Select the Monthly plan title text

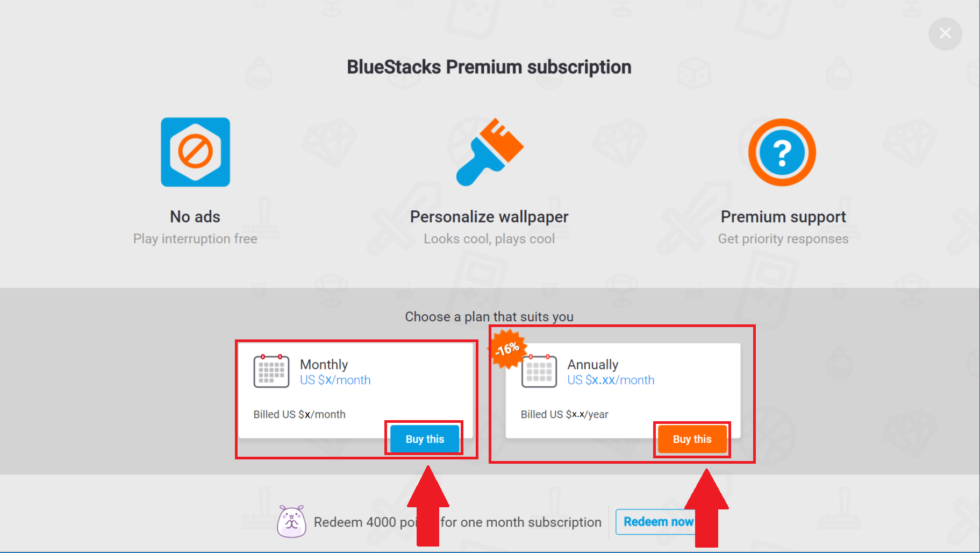click(324, 365)
